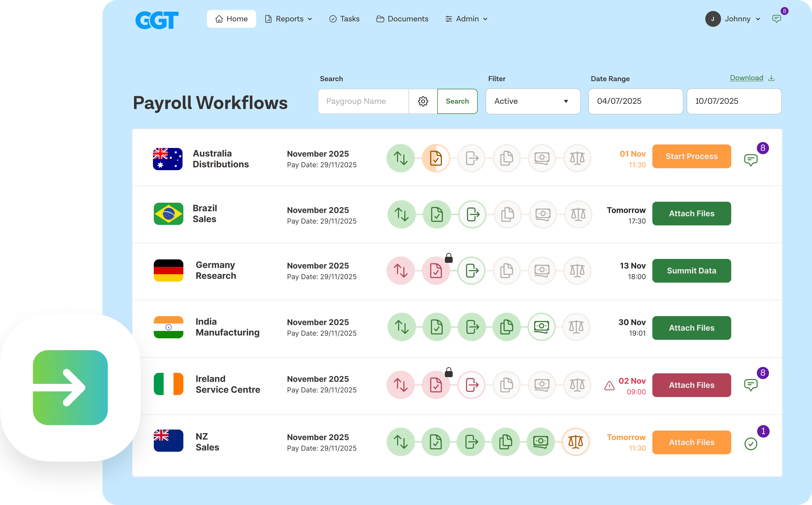812x505 pixels.
Task: Click the Search button
Action: click(457, 101)
